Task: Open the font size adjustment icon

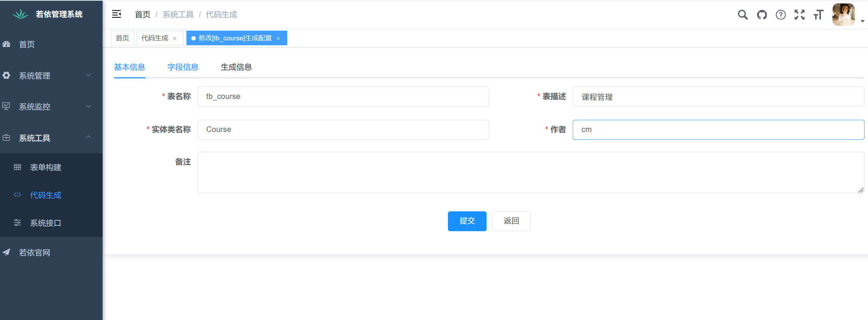Action: pyautogui.click(x=818, y=15)
